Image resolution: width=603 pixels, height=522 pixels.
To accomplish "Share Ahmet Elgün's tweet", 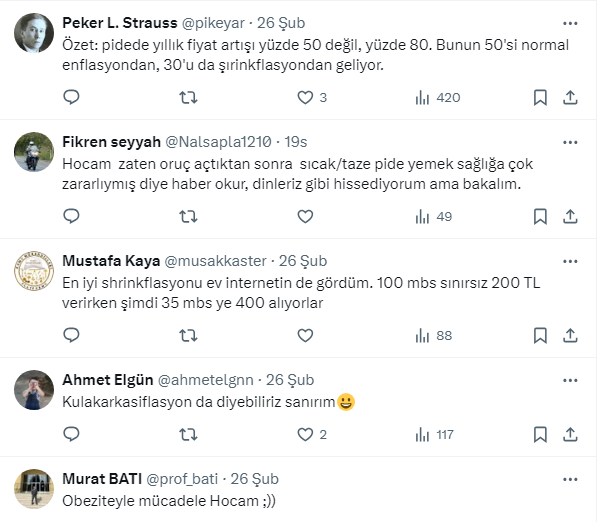I will [x=570, y=434].
